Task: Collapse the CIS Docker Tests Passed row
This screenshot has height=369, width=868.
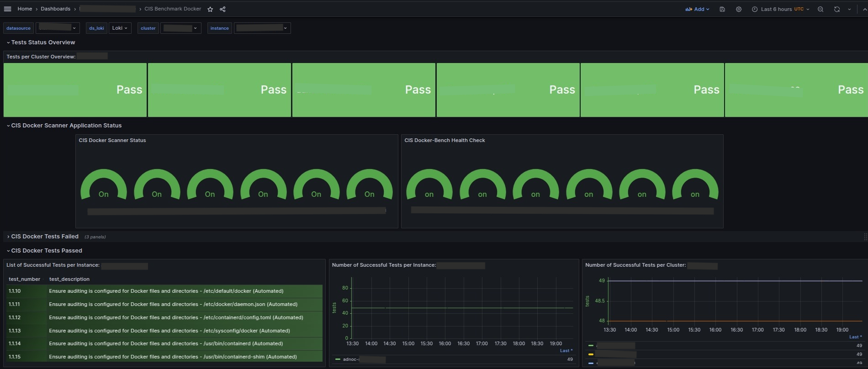Action: 44,251
